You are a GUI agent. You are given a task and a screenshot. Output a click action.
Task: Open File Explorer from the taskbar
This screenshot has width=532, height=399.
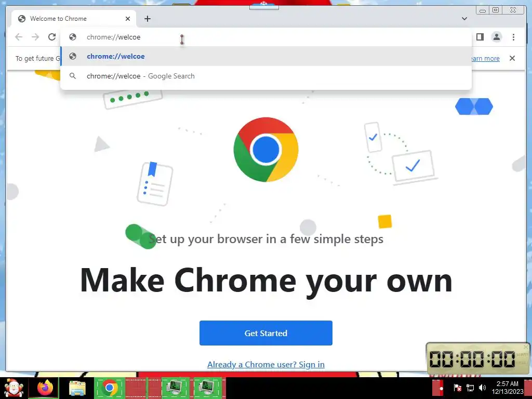click(x=77, y=389)
